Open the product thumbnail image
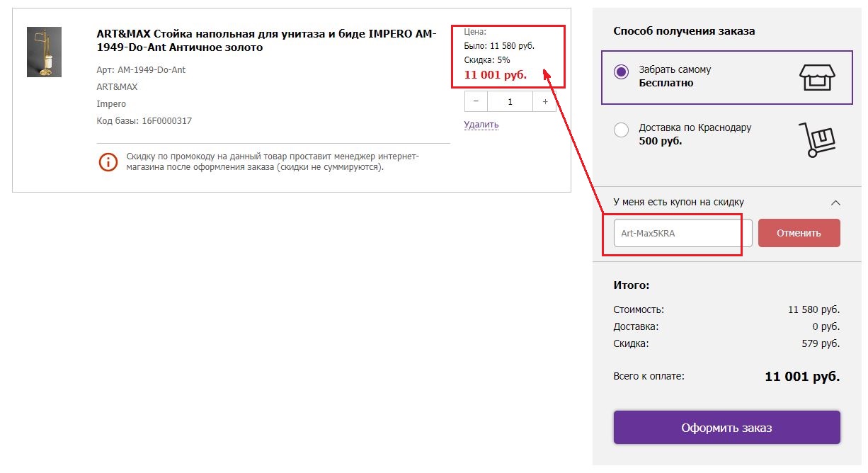This screenshot has width=868, height=473. 44,52
